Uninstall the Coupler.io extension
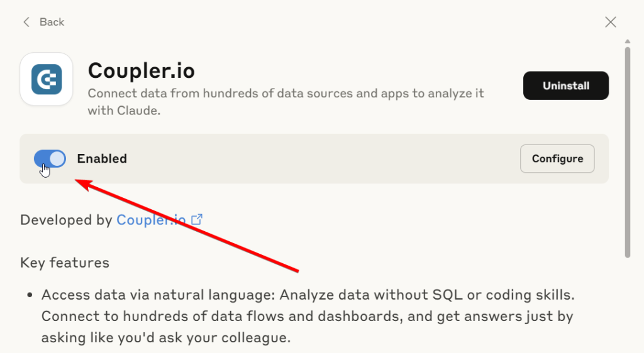 pos(566,85)
